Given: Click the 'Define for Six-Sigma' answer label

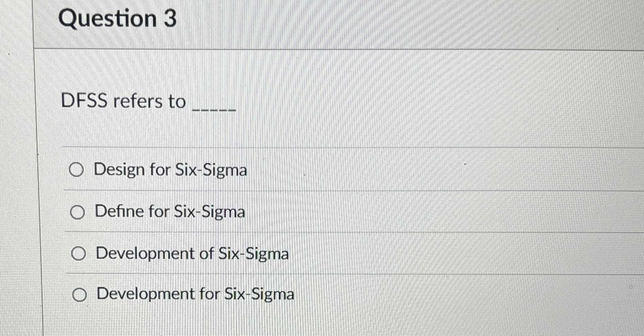Looking at the screenshot, I should pos(170,212).
